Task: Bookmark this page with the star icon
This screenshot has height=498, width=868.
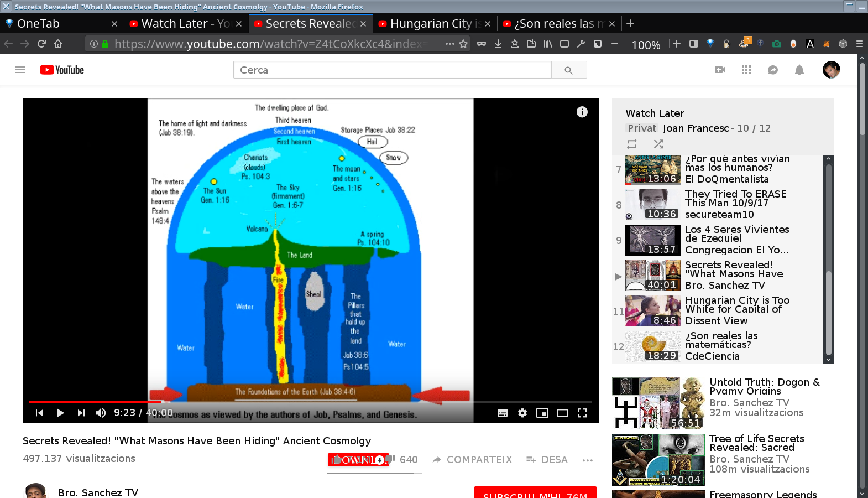Action: pyautogui.click(x=463, y=44)
